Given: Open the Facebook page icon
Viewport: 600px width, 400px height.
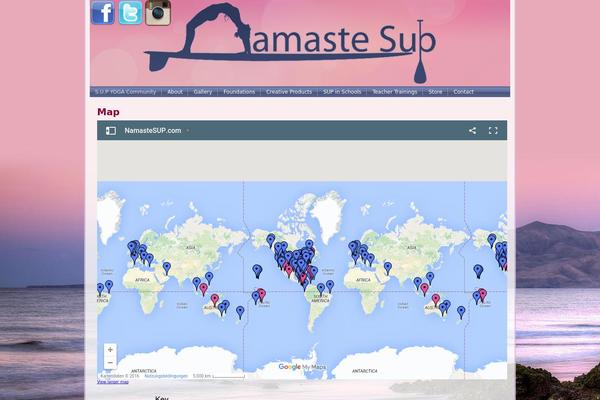Looking at the screenshot, I should [x=103, y=12].
